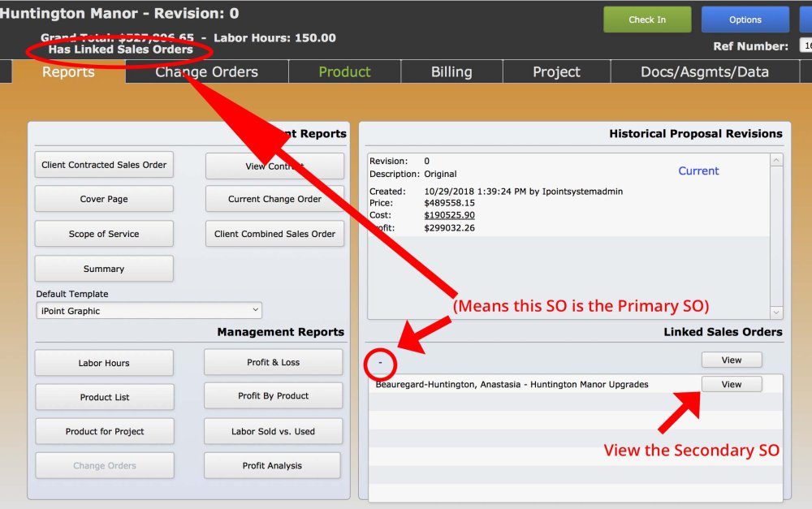Click the Summary report button
Viewport: 812px width, 509px height.
point(104,269)
